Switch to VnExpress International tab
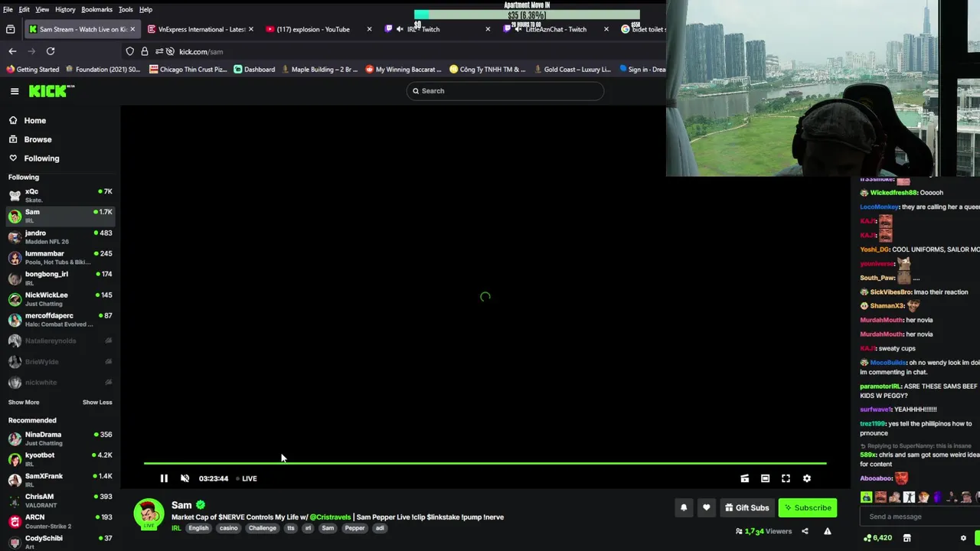Image resolution: width=980 pixels, height=551 pixels. tap(201, 29)
